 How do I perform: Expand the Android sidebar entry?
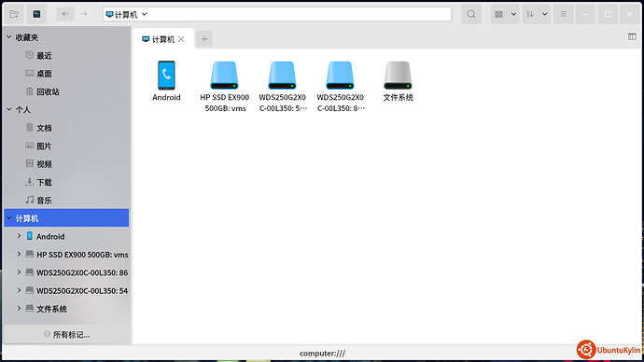(19, 236)
